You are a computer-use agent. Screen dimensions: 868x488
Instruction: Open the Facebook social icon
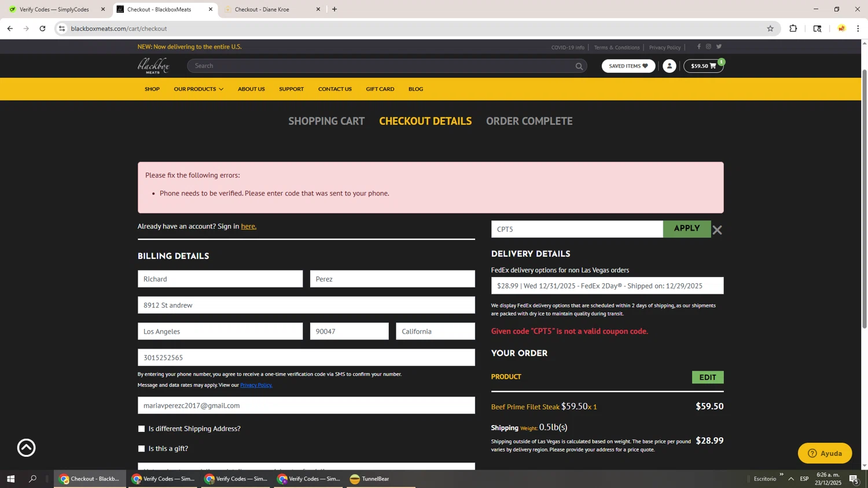point(698,47)
